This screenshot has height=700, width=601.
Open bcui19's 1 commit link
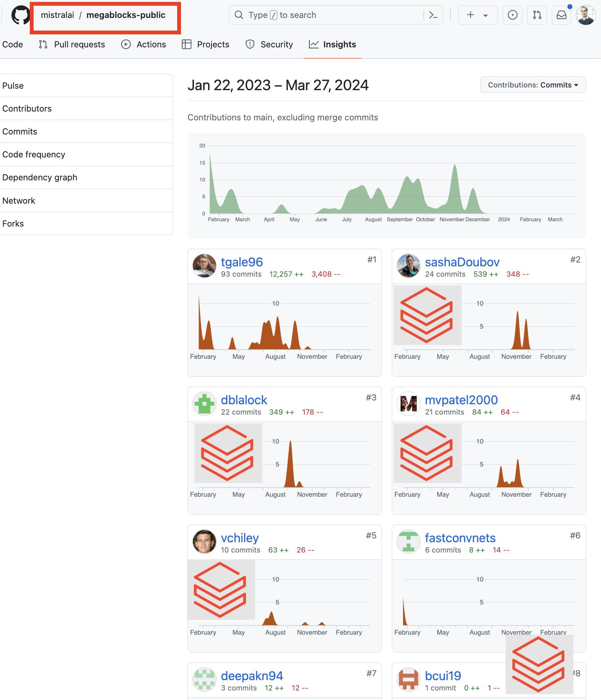[x=441, y=688]
